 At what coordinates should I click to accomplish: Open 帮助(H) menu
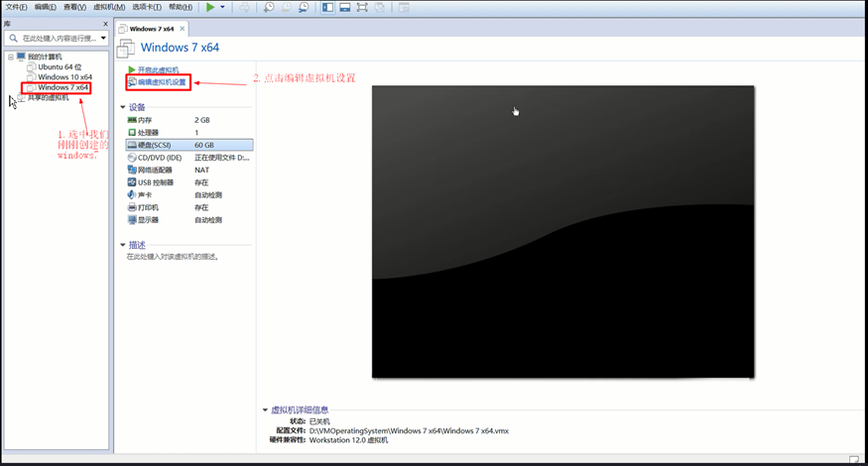(181, 7)
